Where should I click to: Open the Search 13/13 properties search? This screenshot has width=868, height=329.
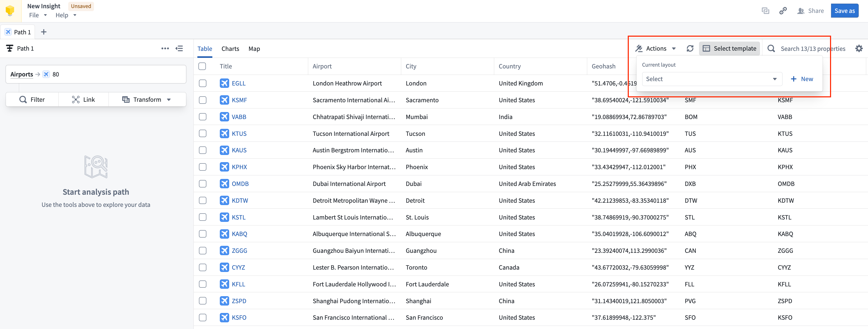[771, 48]
